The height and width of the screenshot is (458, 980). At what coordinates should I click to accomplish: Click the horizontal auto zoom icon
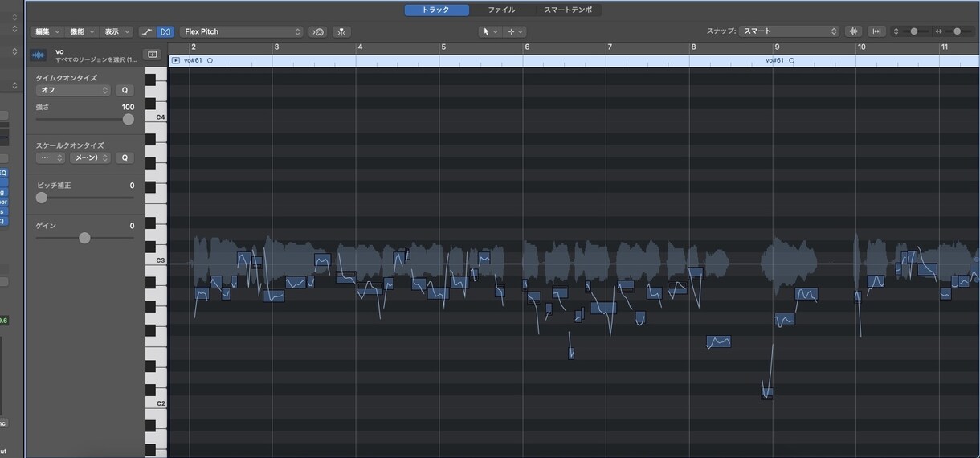click(876, 31)
